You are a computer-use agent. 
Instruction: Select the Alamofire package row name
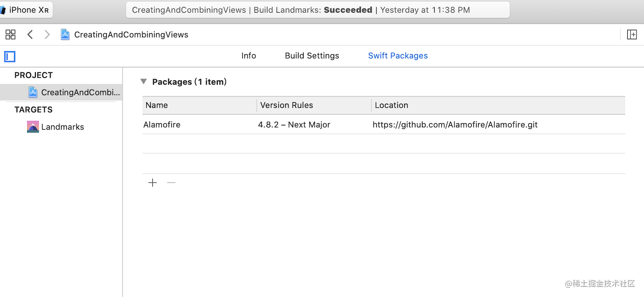click(162, 124)
